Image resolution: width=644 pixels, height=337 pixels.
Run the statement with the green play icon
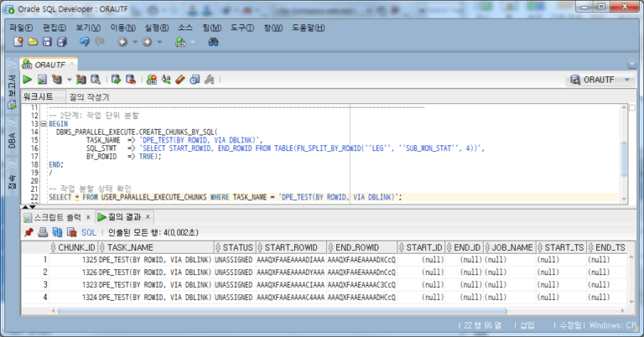coord(28,80)
